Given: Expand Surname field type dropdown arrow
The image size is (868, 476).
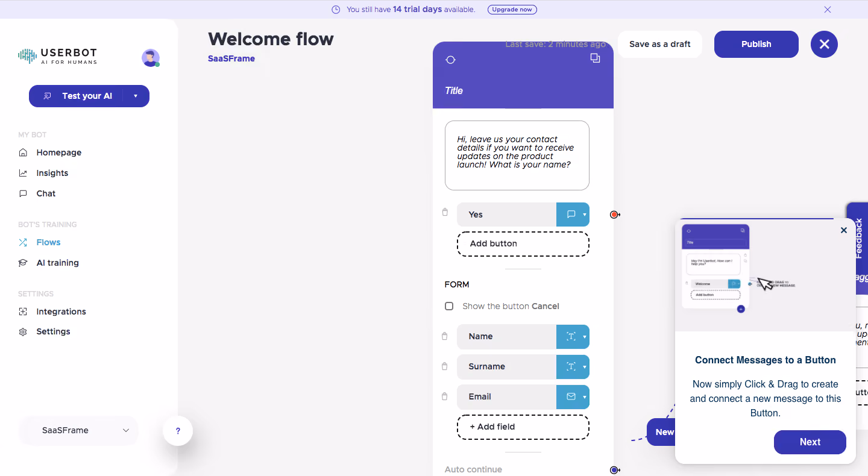Looking at the screenshot, I should 585,367.
